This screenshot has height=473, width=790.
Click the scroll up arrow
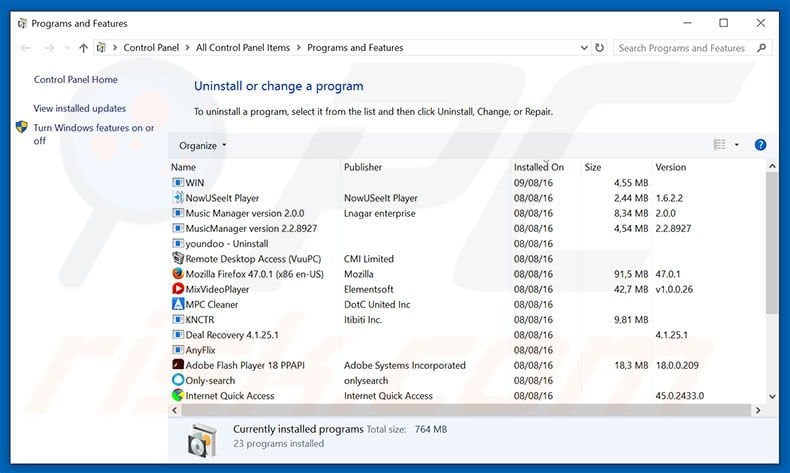tap(772, 166)
